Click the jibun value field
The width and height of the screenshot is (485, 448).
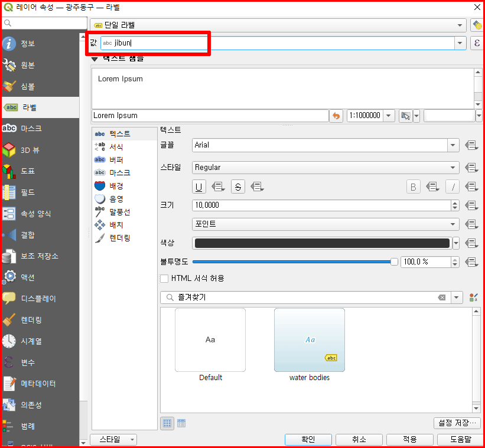[x=277, y=43]
